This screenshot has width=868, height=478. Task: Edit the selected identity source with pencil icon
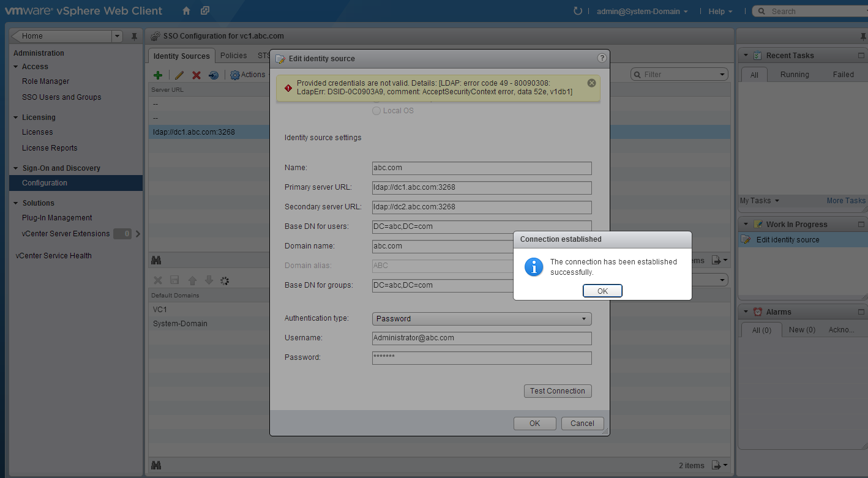179,75
